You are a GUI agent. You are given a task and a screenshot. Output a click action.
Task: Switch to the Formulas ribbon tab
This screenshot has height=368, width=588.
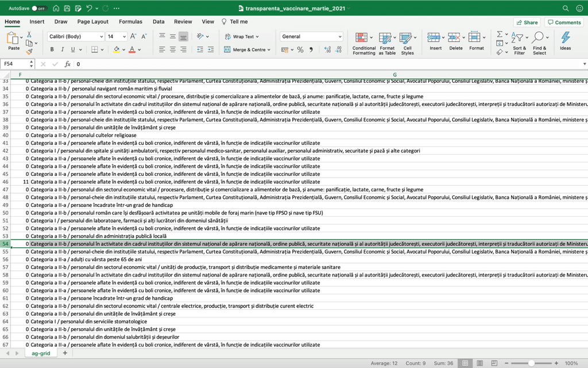click(x=130, y=22)
